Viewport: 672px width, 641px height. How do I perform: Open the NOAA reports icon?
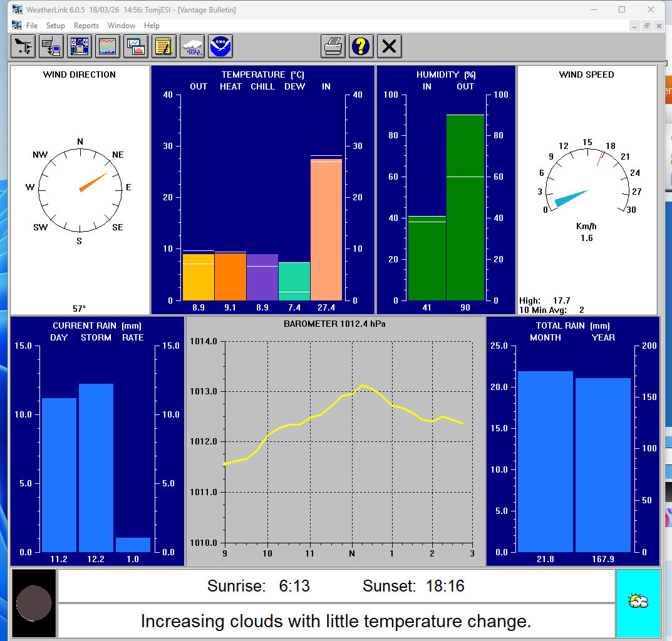click(x=220, y=46)
